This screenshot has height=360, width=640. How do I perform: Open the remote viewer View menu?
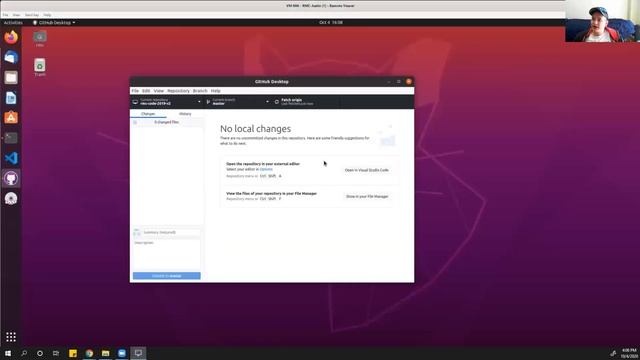[x=16, y=15]
